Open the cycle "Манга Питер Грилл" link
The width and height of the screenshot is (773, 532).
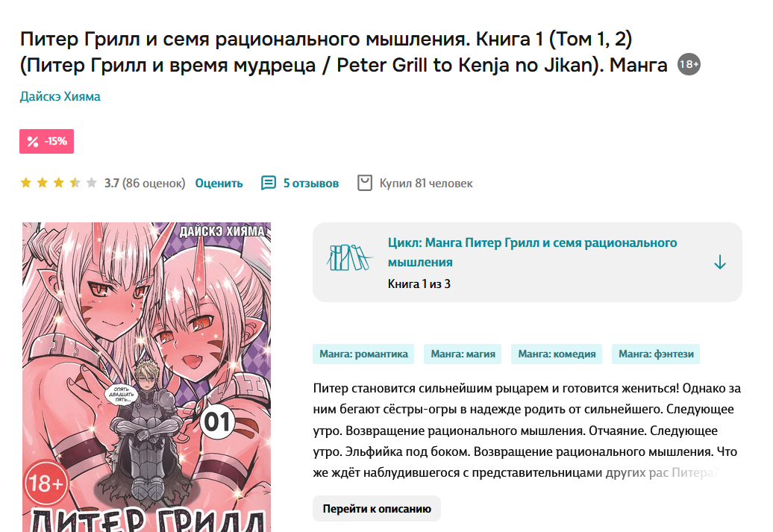coord(532,252)
